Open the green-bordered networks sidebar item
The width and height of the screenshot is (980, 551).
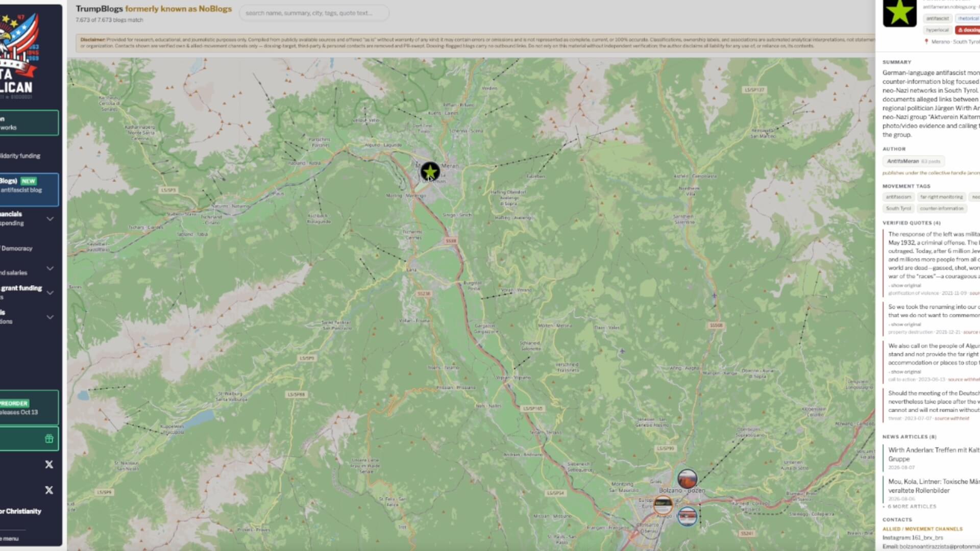click(x=29, y=123)
